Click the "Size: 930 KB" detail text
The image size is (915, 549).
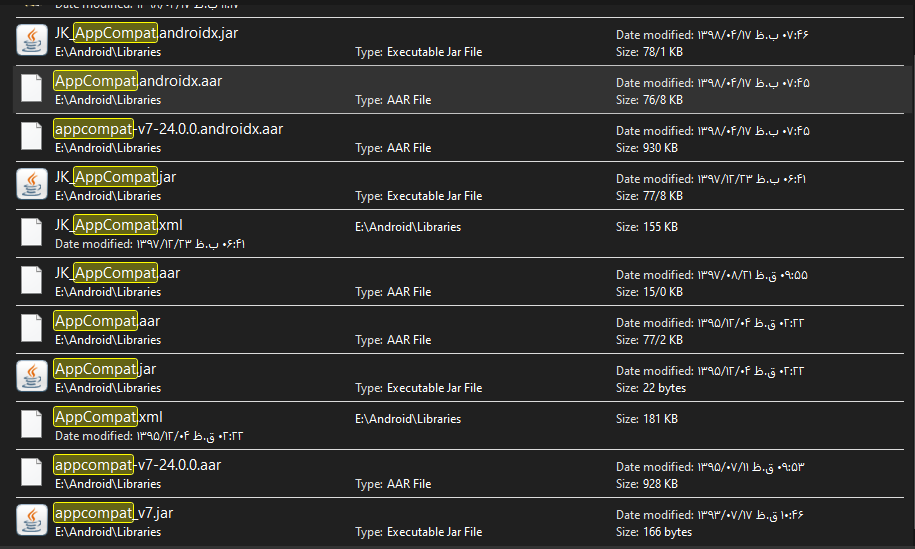pyautogui.click(x=646, y=148)
